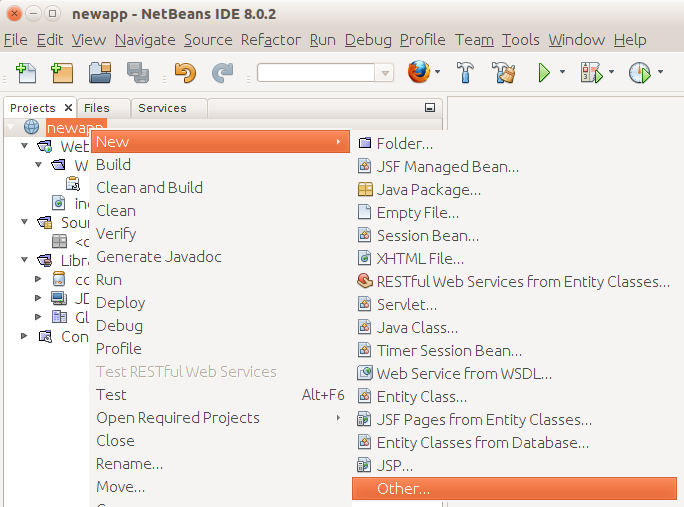Collapse the Web Pages tree node
Image resolution: width=684 pixels, height=507 pixels.
point(24,146)
